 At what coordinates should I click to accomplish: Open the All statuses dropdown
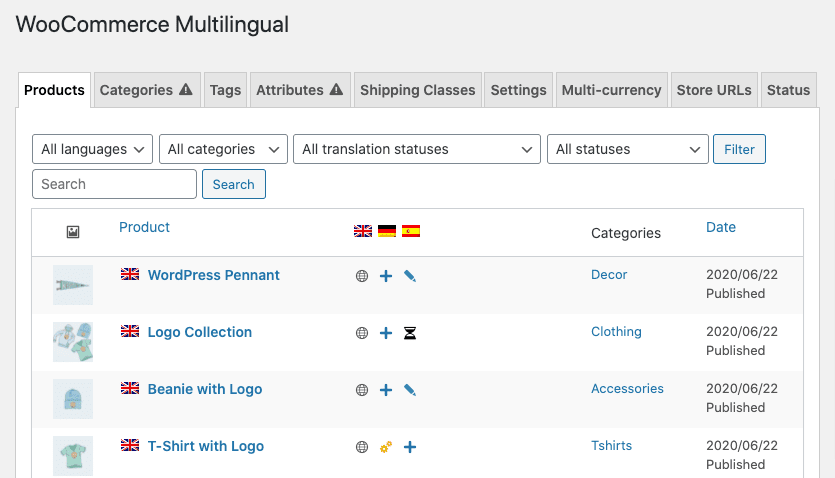(628, 149)
